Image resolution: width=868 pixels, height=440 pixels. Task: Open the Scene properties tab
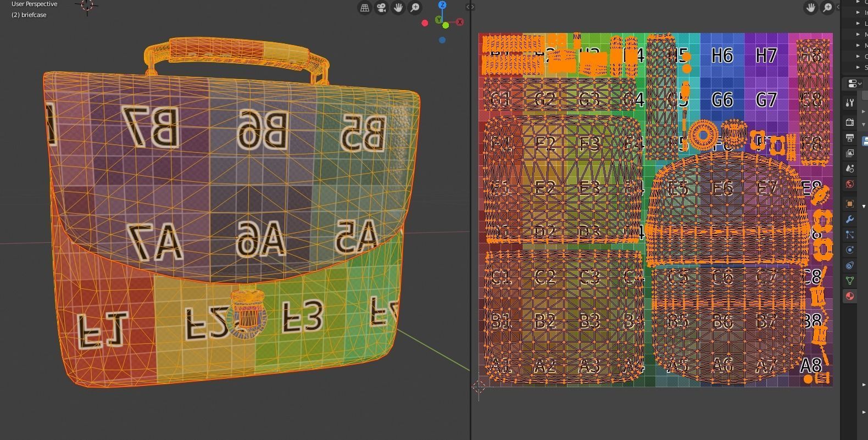click(850, 168)
